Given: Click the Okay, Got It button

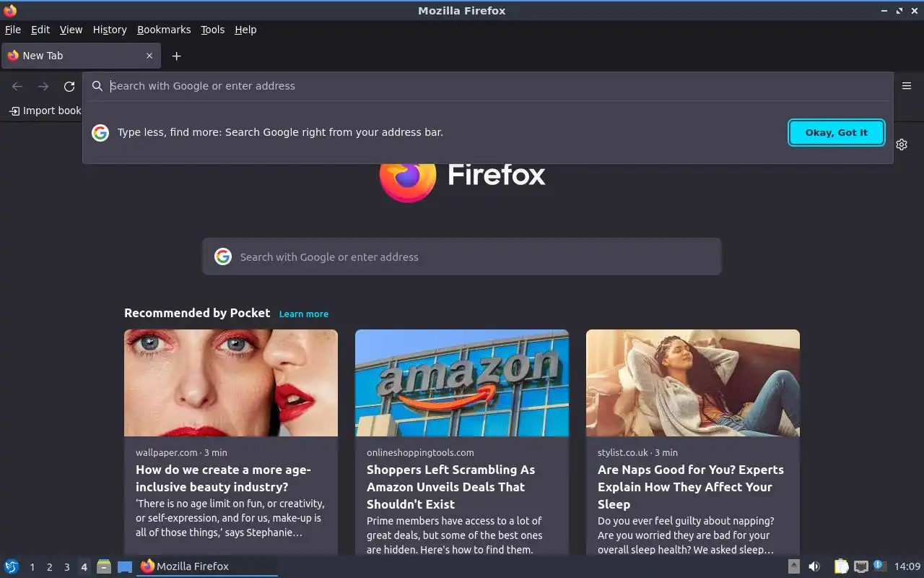Looking at the screenshot, I should (837, 132).
